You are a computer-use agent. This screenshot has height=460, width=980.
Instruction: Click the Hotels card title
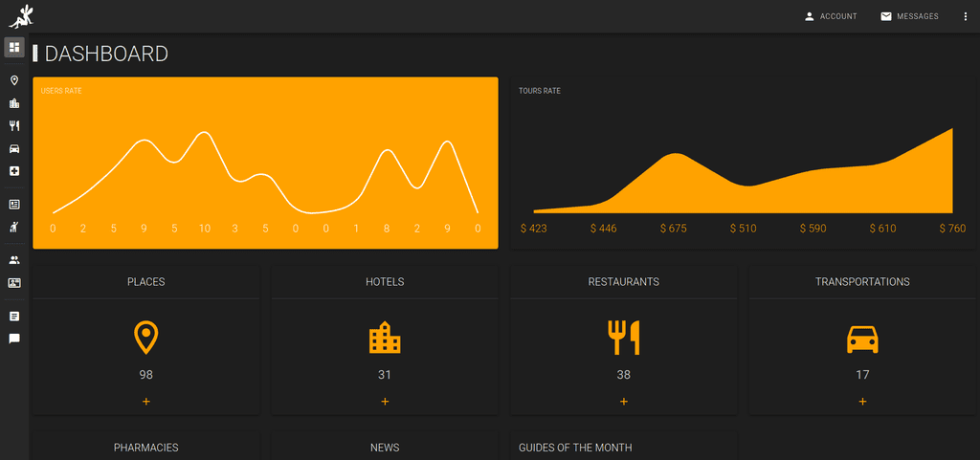coord(385,282)
